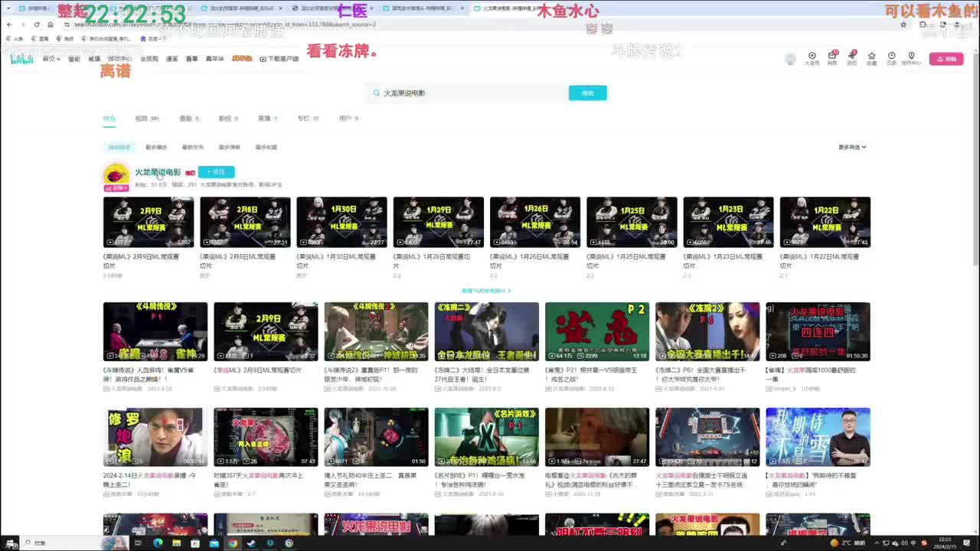The width and height of the screenshot is (980, 551).
Task: Switch to the 用户 results tab
Action: click(x=348, y=119)
